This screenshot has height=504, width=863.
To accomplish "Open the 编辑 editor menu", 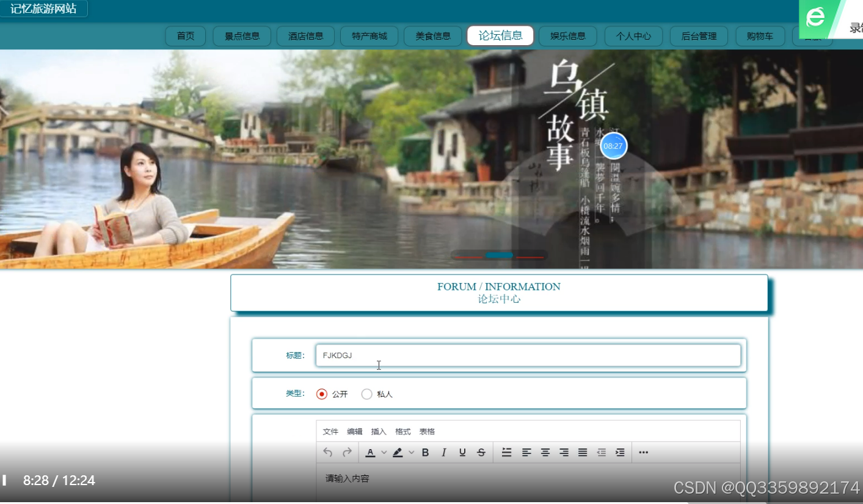I will tap(355, 431).
